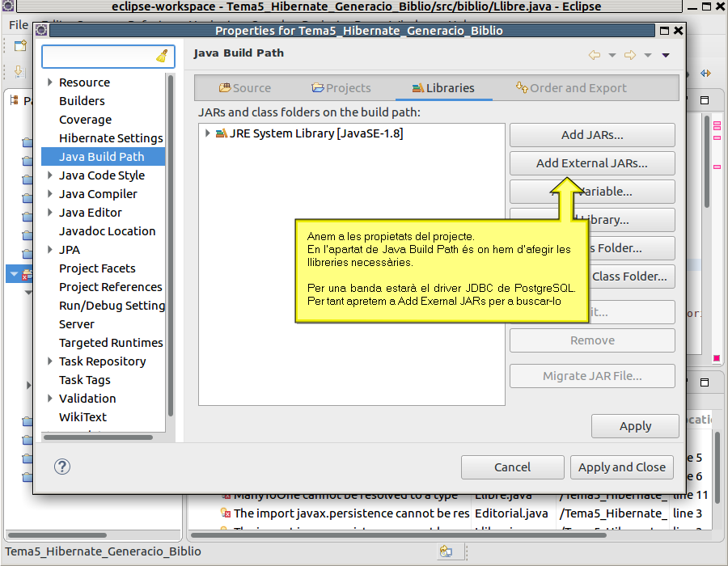Click the back navigation arrow icon
The image size is (728, 566).
pyautogui.click(x=595, y=55)
